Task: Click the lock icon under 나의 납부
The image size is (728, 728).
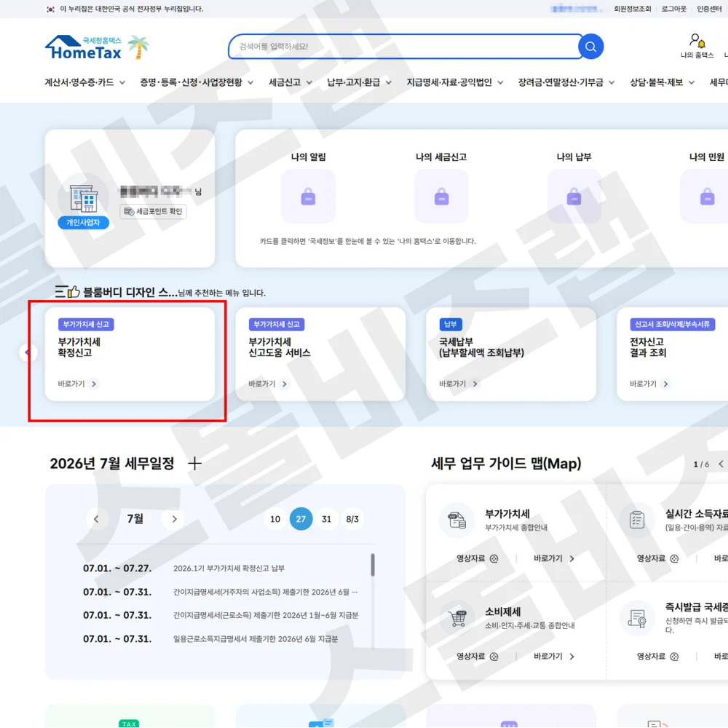Action: (574, 196)
